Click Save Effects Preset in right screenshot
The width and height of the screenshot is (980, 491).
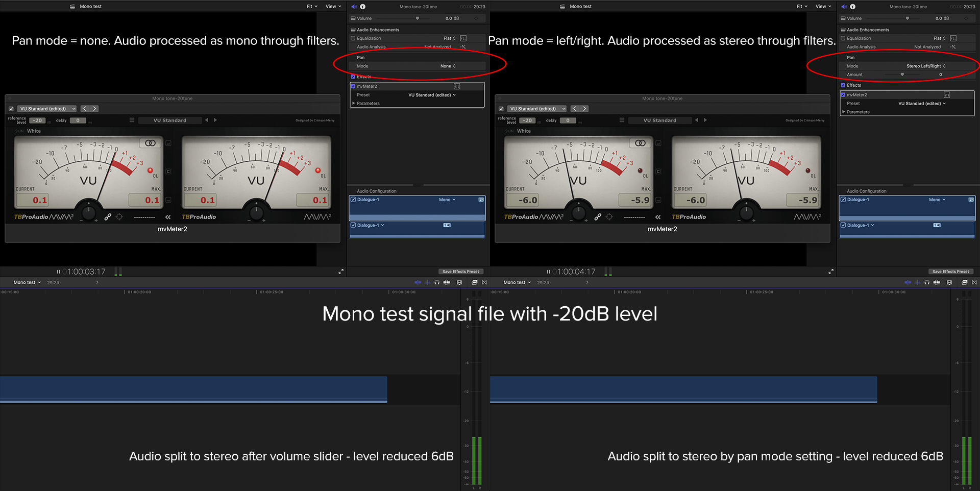coord(950,272)
